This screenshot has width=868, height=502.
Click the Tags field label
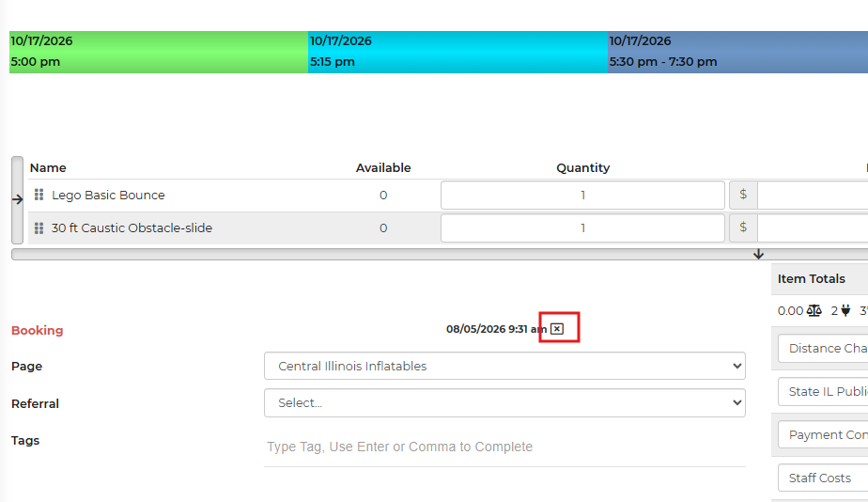pos(25,441)
